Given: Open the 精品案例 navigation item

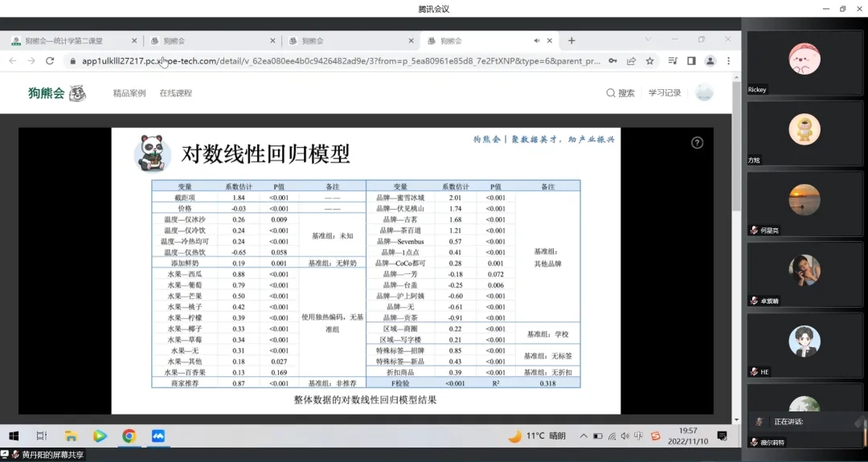Looking at the screenshot, I should pyautogui.click(x=129, y=93).
